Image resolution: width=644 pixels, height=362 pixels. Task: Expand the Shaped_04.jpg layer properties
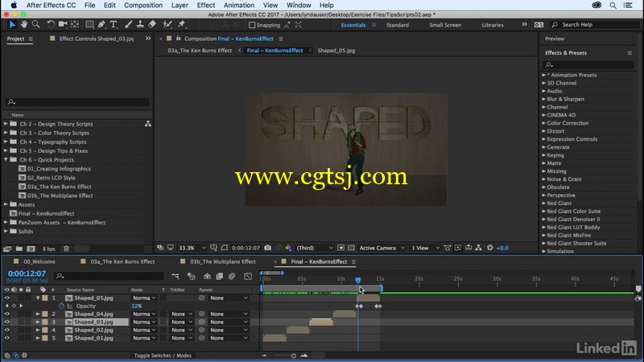tap(37, 314)
